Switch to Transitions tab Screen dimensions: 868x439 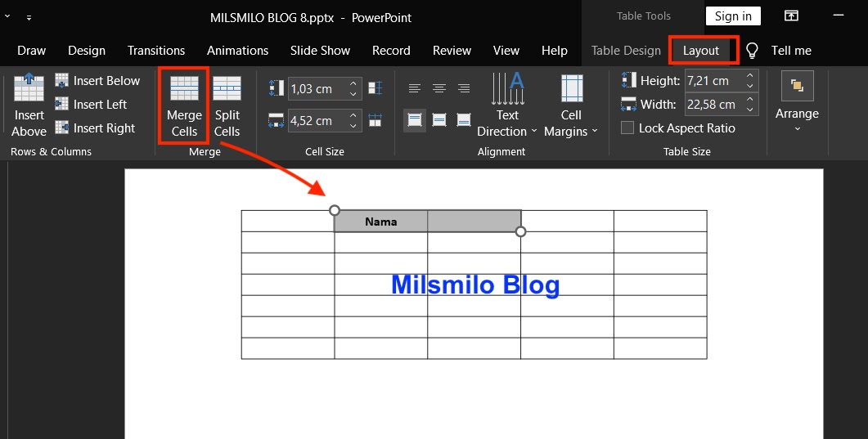[156, 51]
